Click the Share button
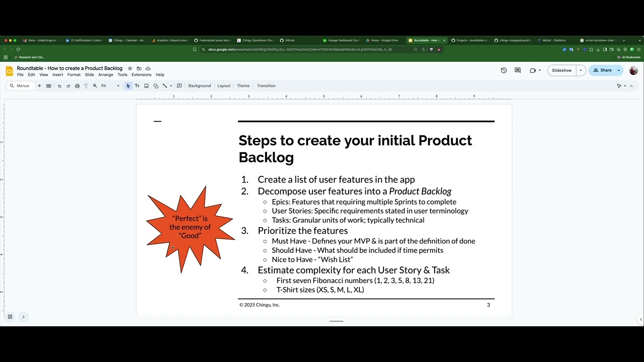This screenshot has height=362, width=644. 602,70
